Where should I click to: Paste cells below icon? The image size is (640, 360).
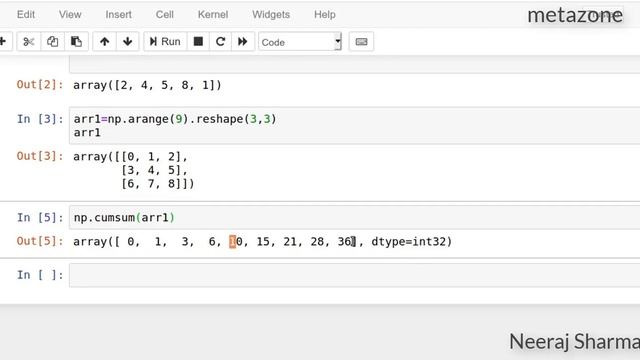tap(76, 42)
